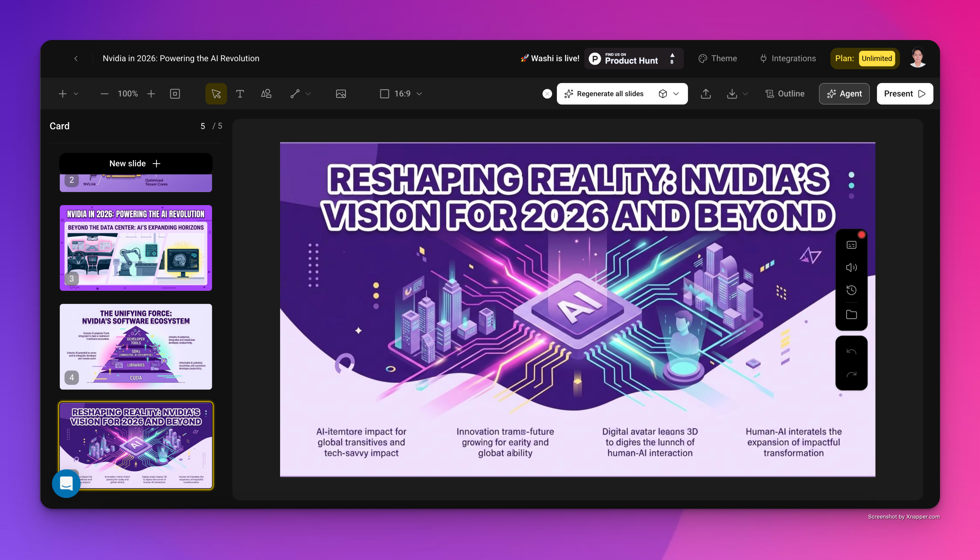Viewport: 980px width, 560px height.
Task: Select slide 2 thumbnail
Action: click(135, 183)
